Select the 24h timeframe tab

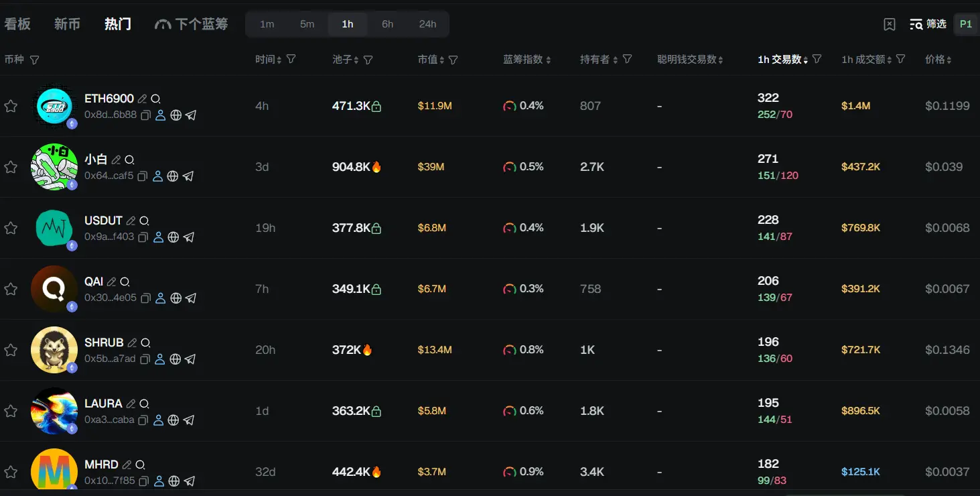427,24
